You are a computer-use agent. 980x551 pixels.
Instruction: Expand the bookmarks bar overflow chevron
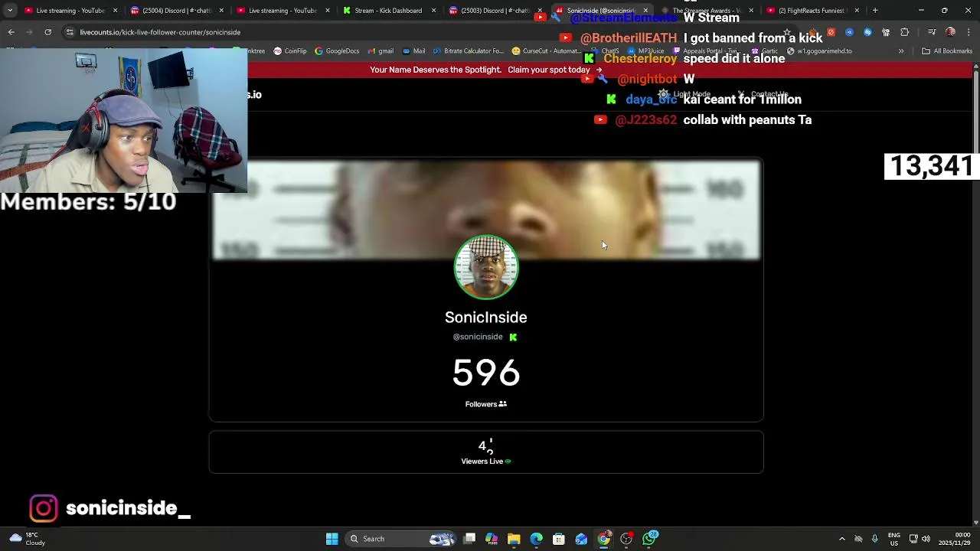point(901,51)
